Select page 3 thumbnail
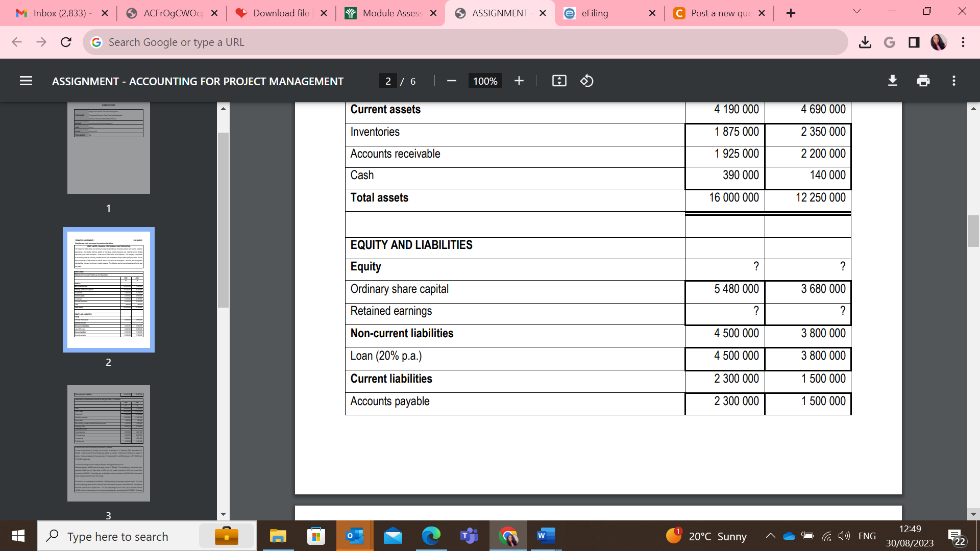Screen dimensions: 980x551 109,443
